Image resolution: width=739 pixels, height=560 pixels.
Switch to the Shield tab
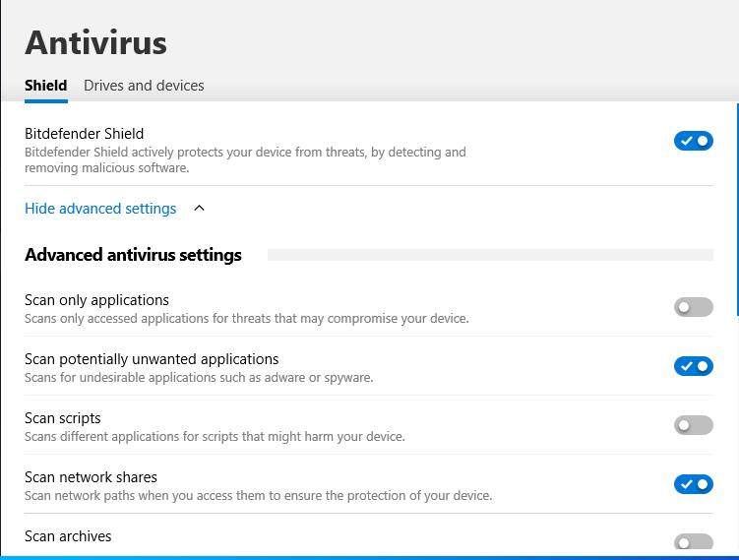click(x=45, y=86)
